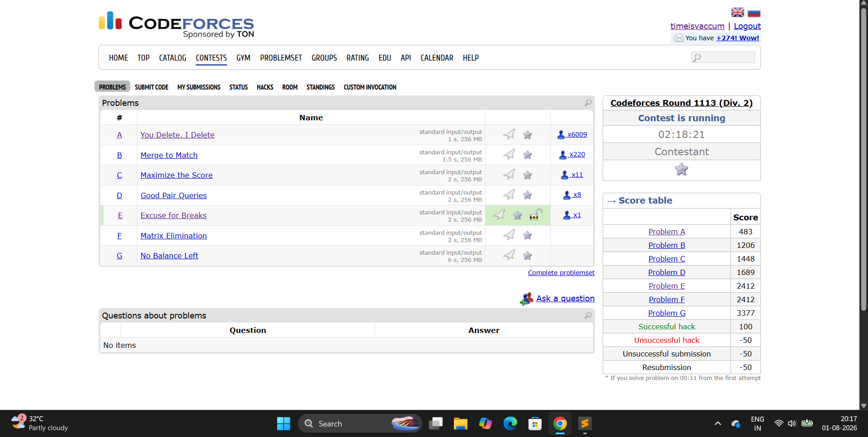This screenshot has width=868, height=437.
Task: Star problem G as favourite
Action: pos(528,256)
